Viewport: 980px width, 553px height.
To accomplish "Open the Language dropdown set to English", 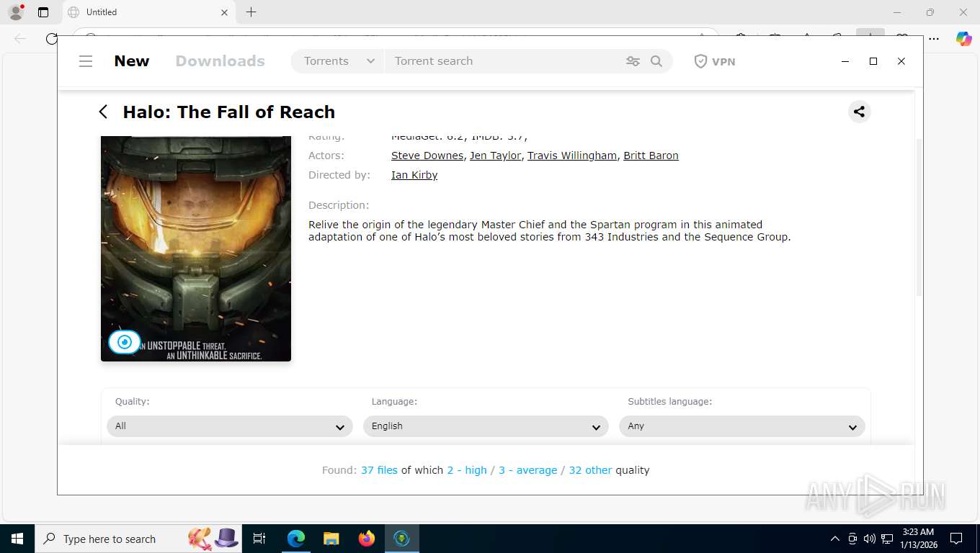I will [x=486, y=426].
